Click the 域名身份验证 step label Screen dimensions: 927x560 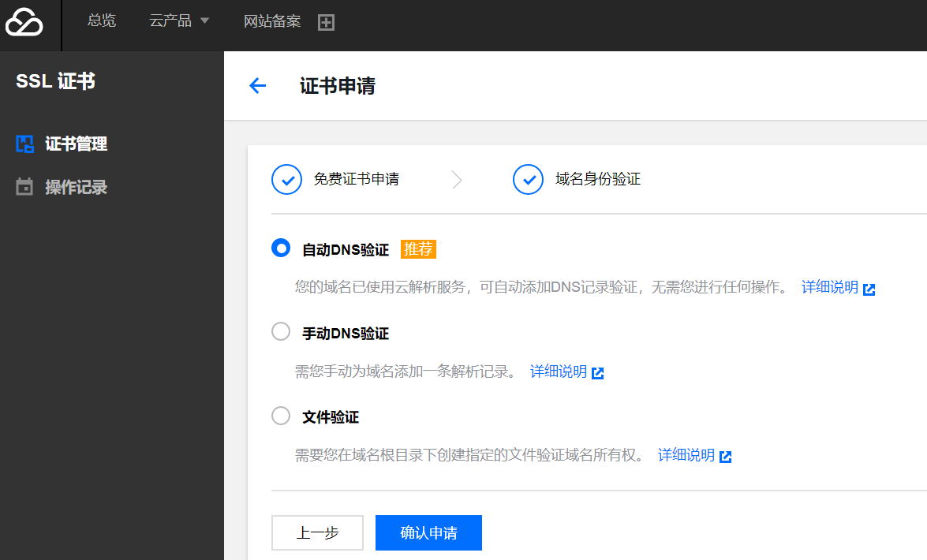[x=598, y=179]
